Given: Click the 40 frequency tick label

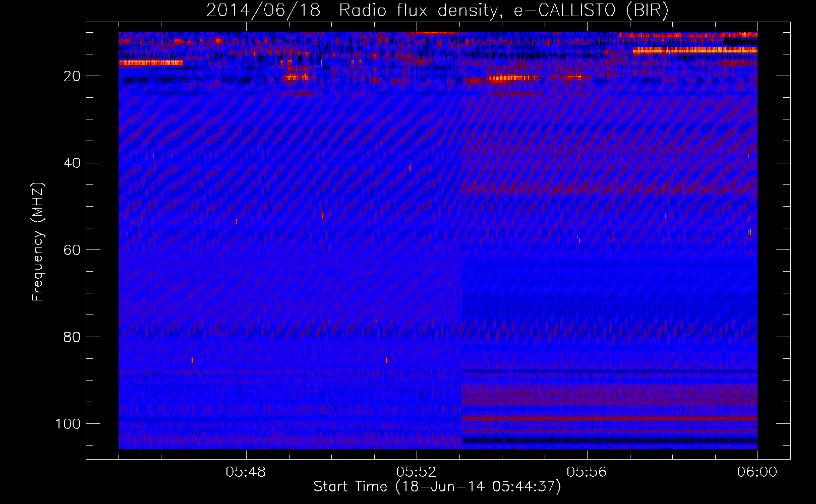Looking at the screenshot, I should click(x=73, y=163).
